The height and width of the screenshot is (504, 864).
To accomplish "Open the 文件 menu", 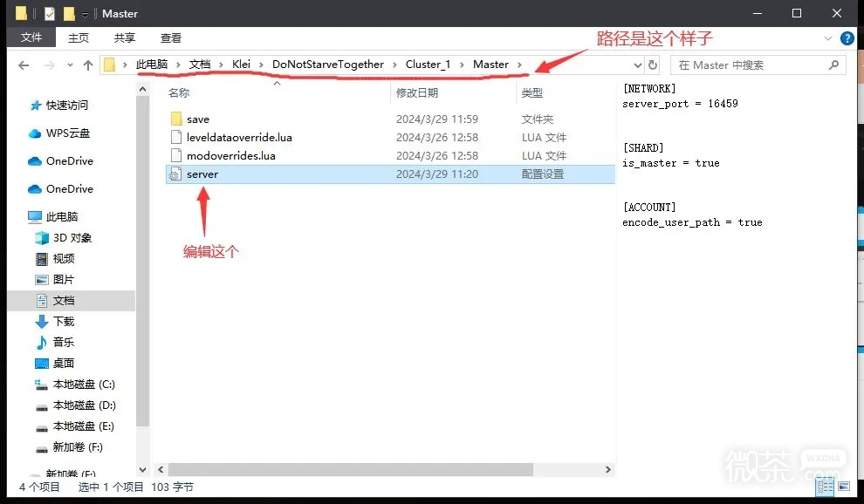I will coord(31,37).
